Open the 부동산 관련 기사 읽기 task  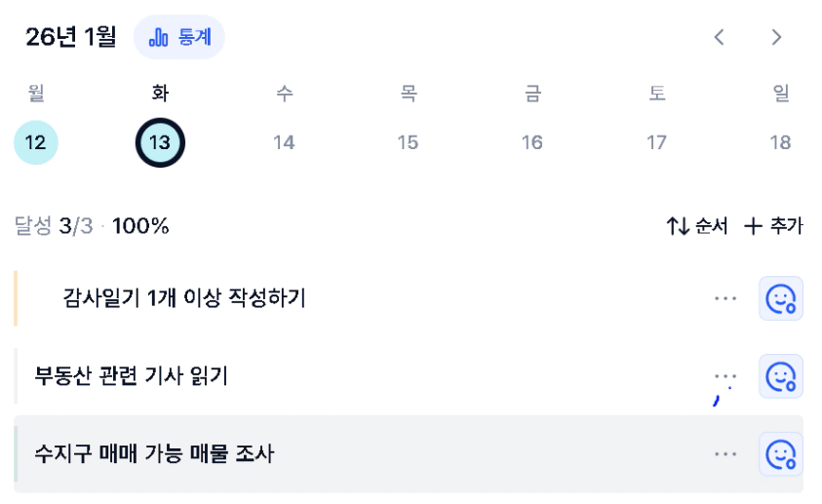click(x=131, y=376)
